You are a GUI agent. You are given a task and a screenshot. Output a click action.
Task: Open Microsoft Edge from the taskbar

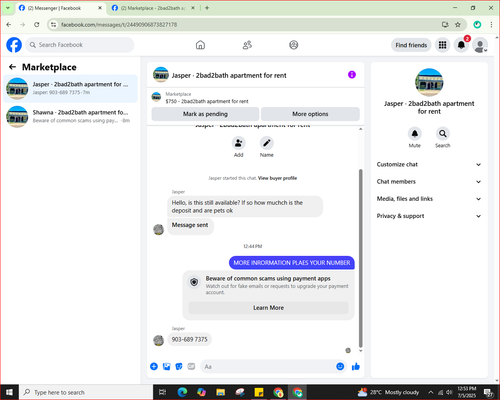[182, 392]
